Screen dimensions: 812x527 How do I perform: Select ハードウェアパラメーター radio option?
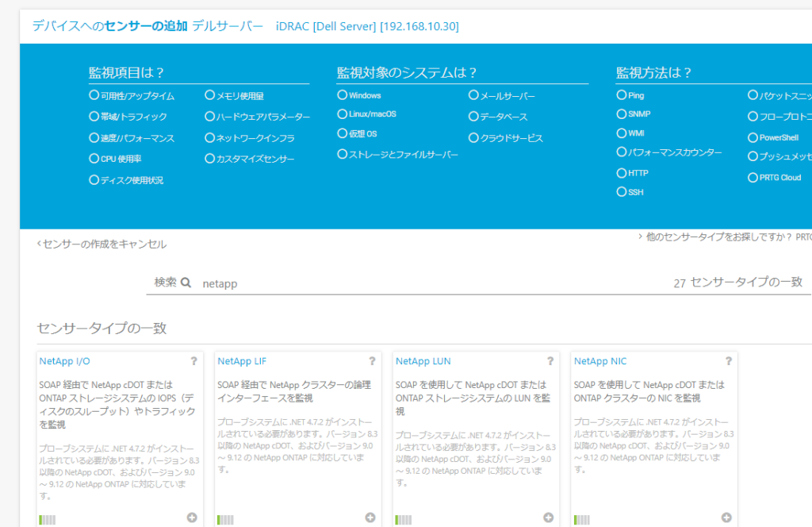coord(209,117)
